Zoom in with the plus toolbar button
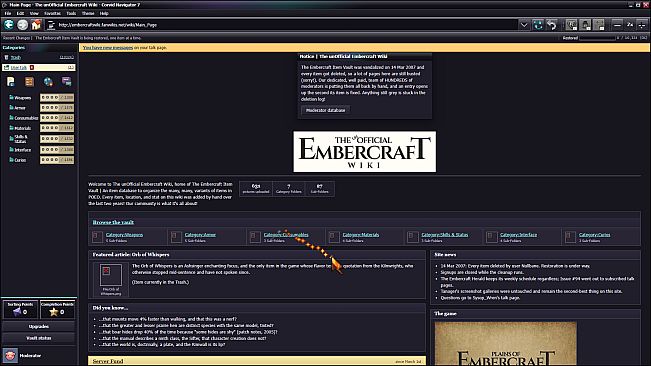Image resolution: width=651 pixels, height=366 pixels. point(642,25)
